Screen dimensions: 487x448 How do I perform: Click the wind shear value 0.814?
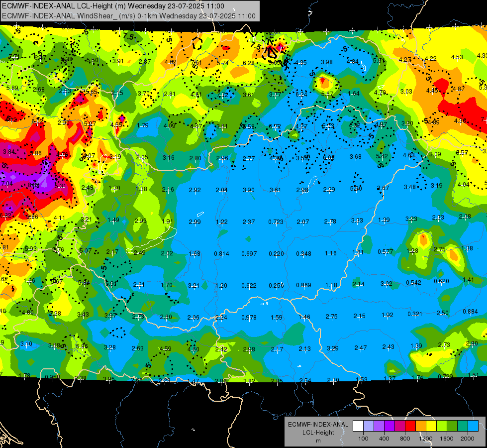pos(222,254)
